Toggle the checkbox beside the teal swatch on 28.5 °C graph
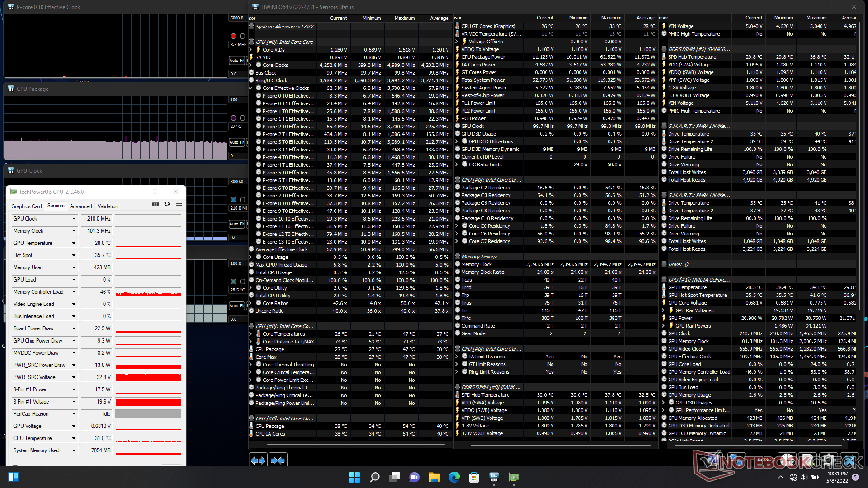 click(x=242, y=282)
